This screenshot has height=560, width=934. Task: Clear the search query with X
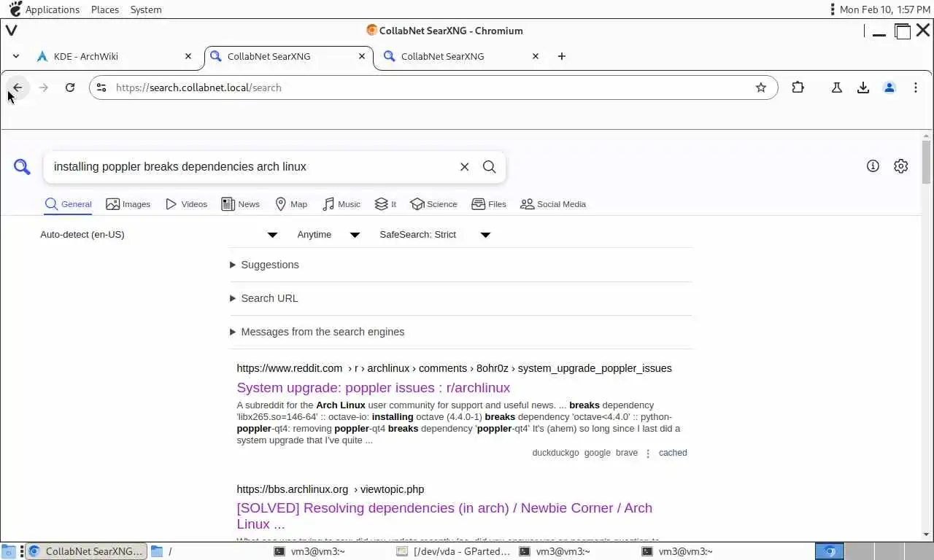coord(464,167)
